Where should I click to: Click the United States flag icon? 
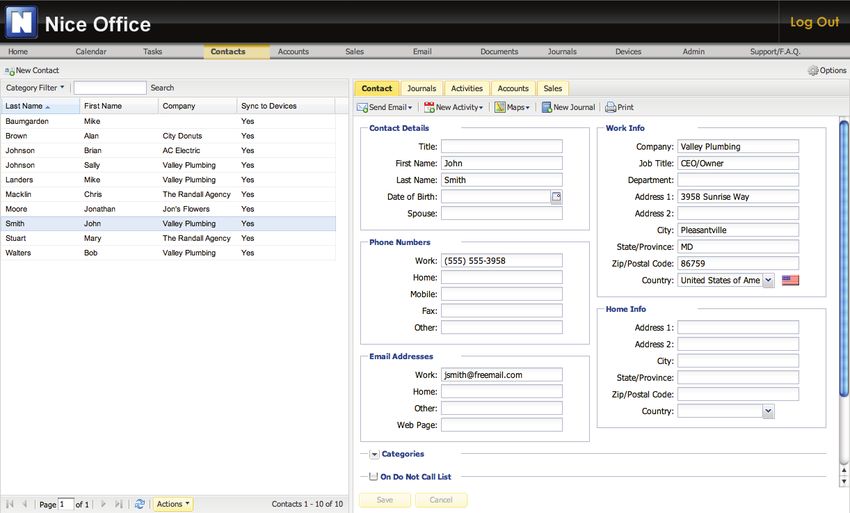pos(790,280)
